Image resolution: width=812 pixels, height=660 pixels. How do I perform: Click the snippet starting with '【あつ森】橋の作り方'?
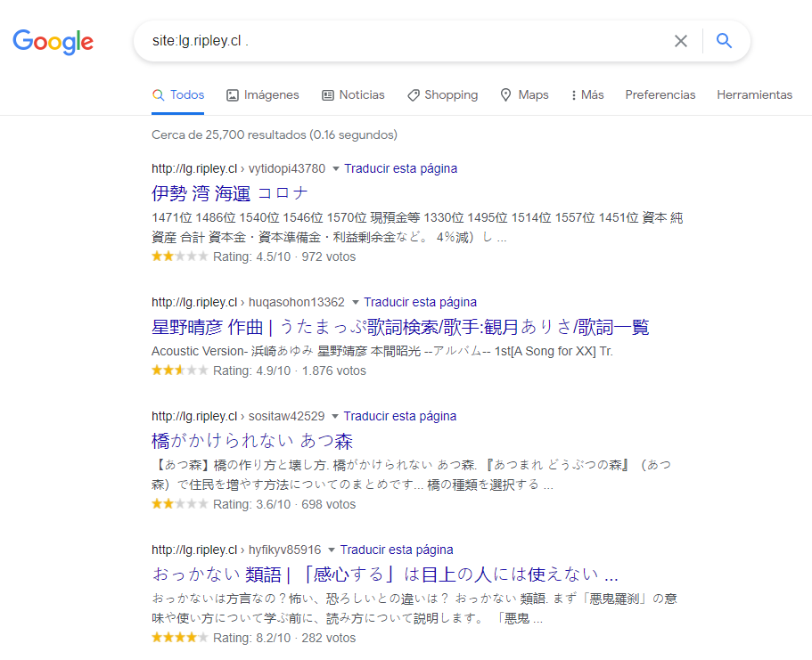(412, 475)
